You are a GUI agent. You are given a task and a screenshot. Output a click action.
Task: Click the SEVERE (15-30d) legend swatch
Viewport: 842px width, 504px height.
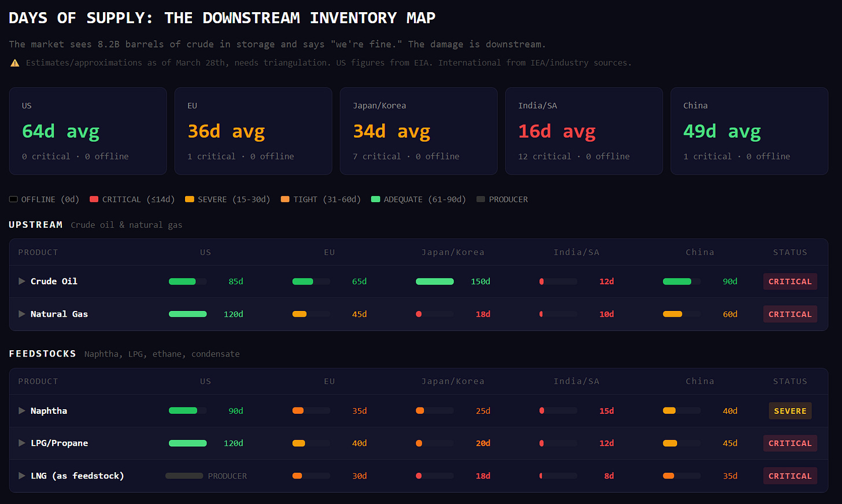[189, 199]
